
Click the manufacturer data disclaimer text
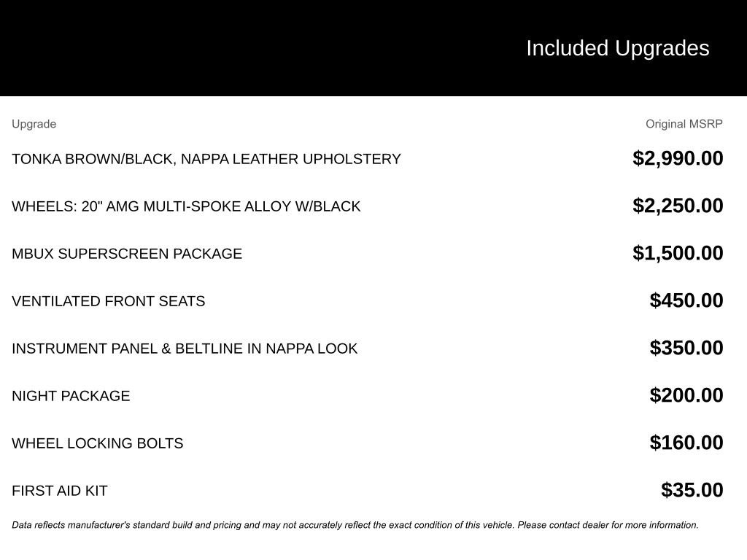pos(355,525)
